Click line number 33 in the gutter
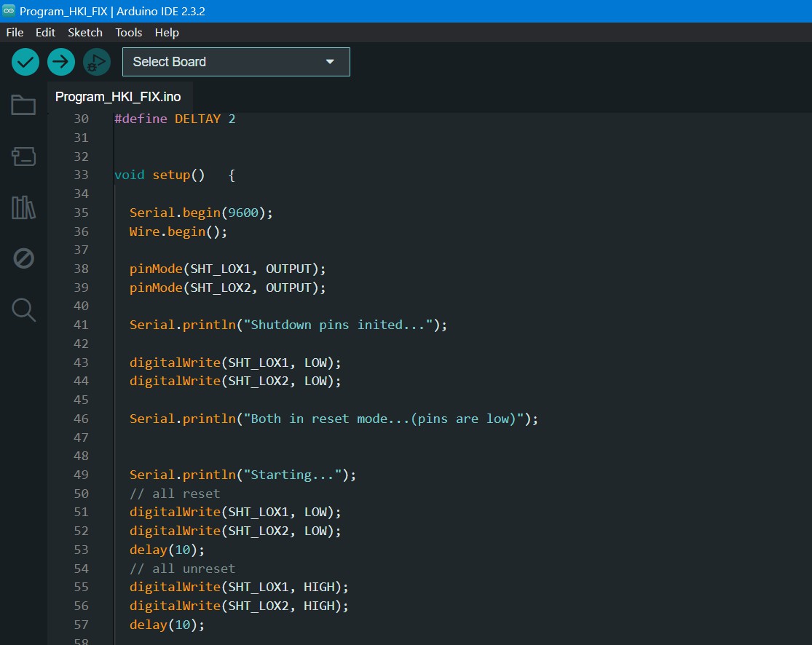 [81, 175]
